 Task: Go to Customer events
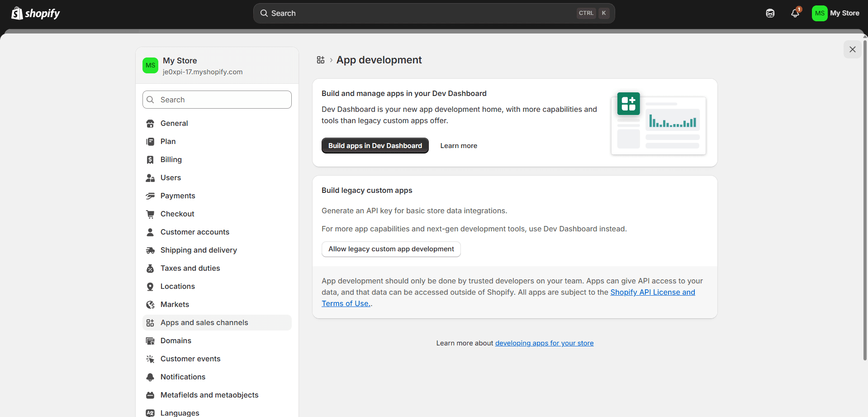[x=217, y=359]
